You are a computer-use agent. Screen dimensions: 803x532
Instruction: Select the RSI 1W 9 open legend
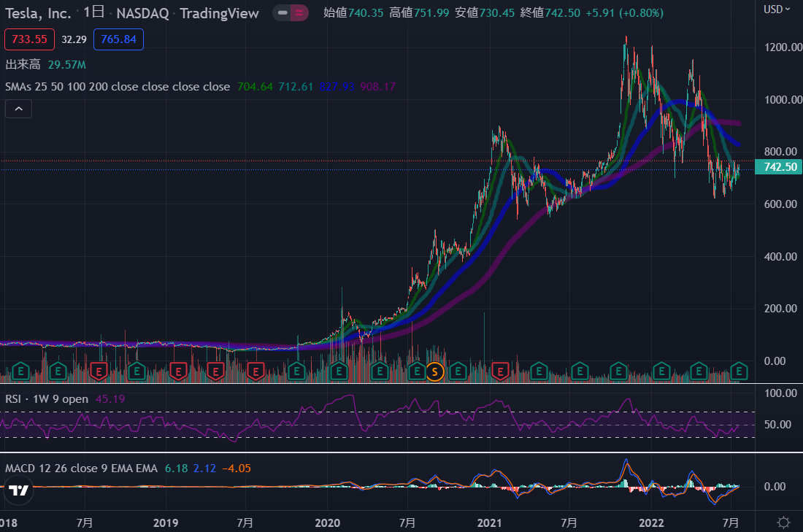coord(47,399)
